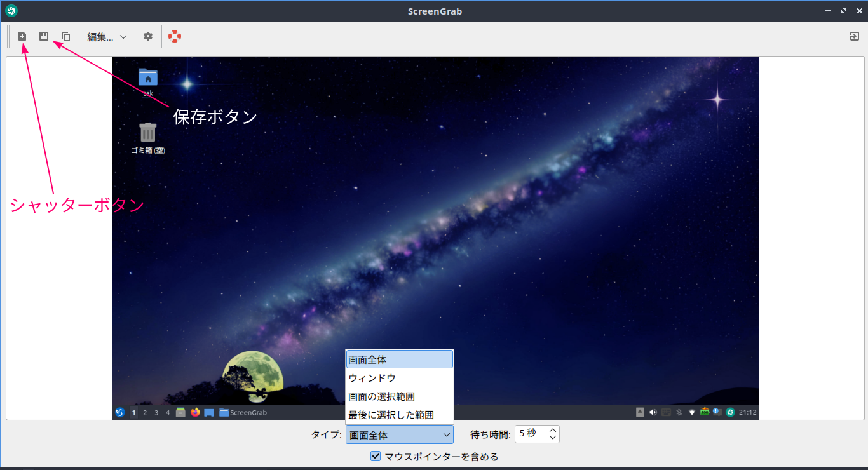Toggle マウスポインターを含める checkbox
Screen dimensions: 868x470
(376, 456)
